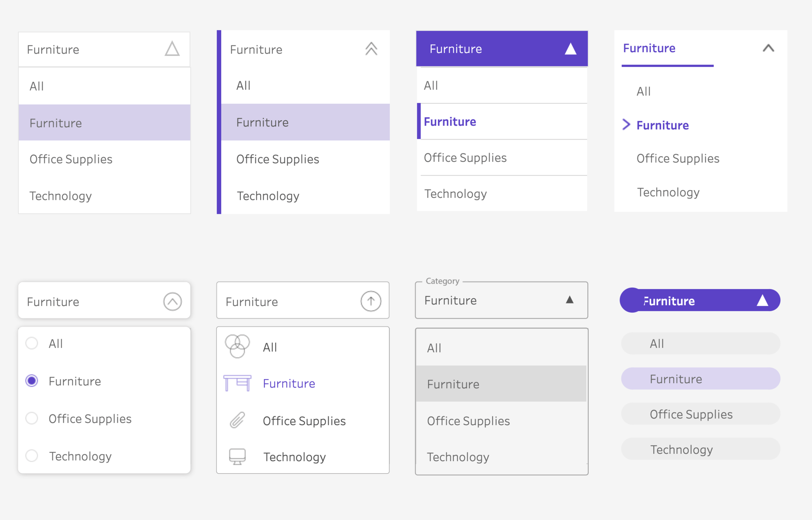Click the double chevron collapse icon

370,48
